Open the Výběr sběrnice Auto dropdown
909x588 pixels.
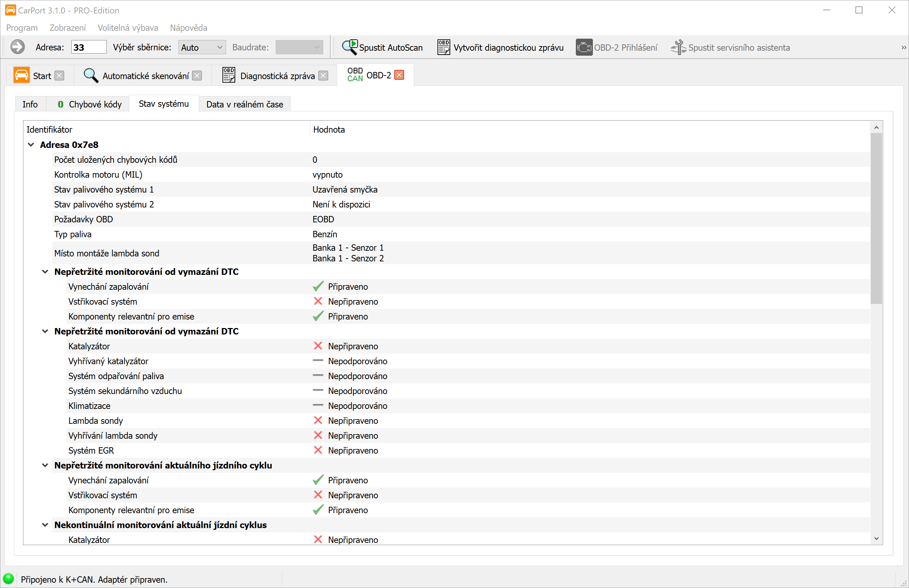202,48
